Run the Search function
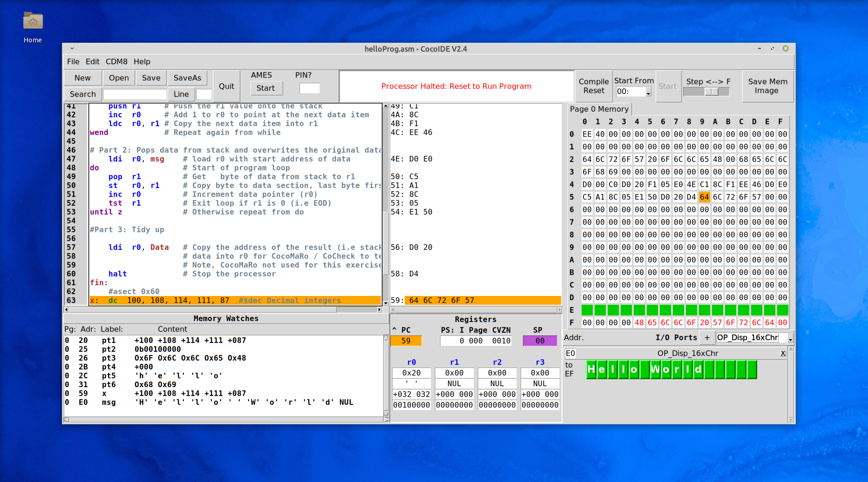The height and width of the screenshot is (482, 868). [82, 94]
